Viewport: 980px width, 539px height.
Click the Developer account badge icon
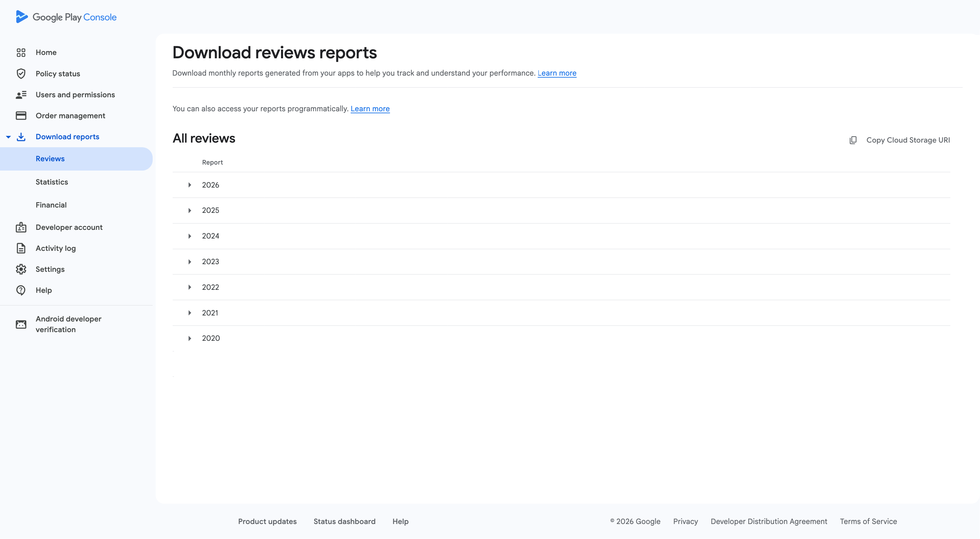point(21,227)
